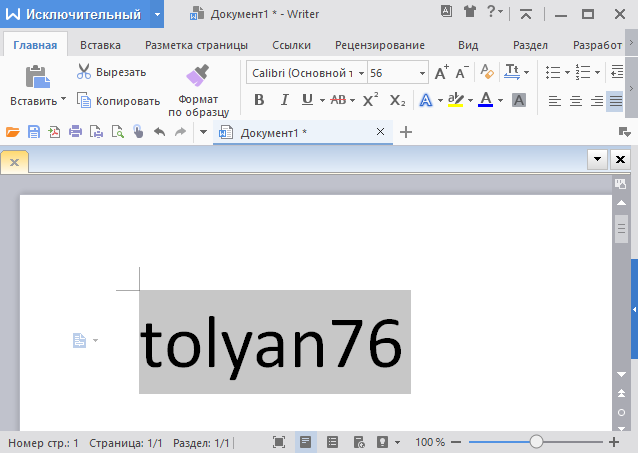Click the subscript X₂ button
Viewport: 638px width, 453px height.
tap(397, 100)
